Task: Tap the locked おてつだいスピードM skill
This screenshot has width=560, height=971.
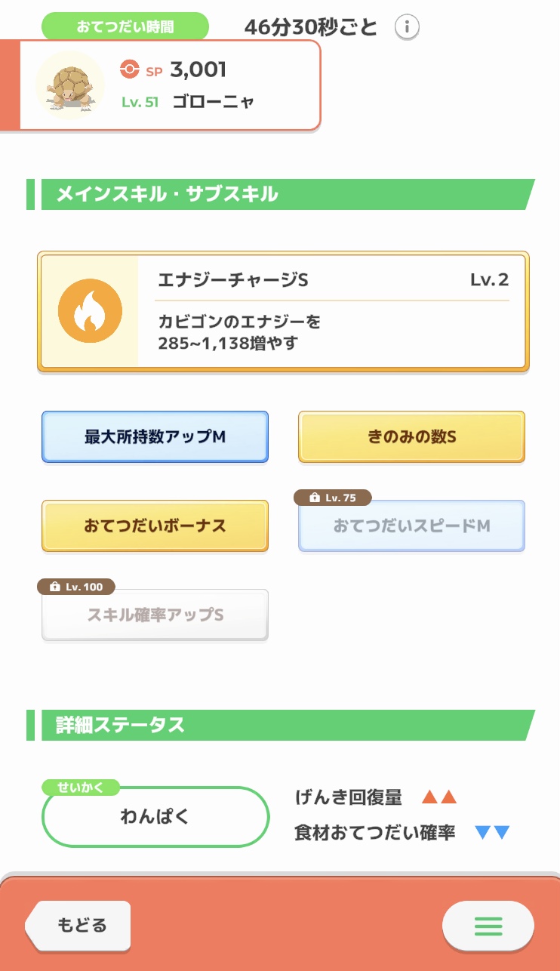Action: [411, 526]
